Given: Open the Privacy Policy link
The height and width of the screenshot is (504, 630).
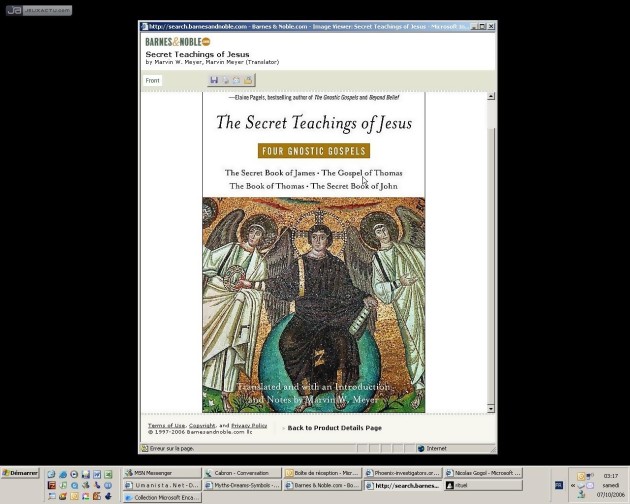Looking at the screenshot, I should coord(249,425).
